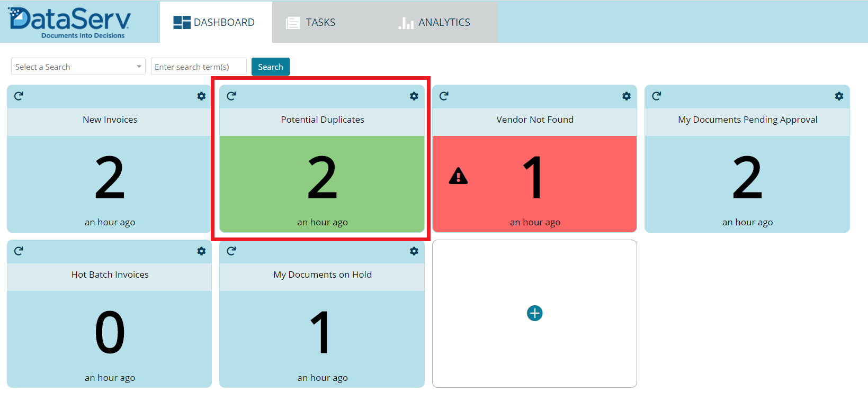Click the Hot Batch Invoices title
This screenshot has width=868, height=420.
pyautogui.click(x=110, y=275)
